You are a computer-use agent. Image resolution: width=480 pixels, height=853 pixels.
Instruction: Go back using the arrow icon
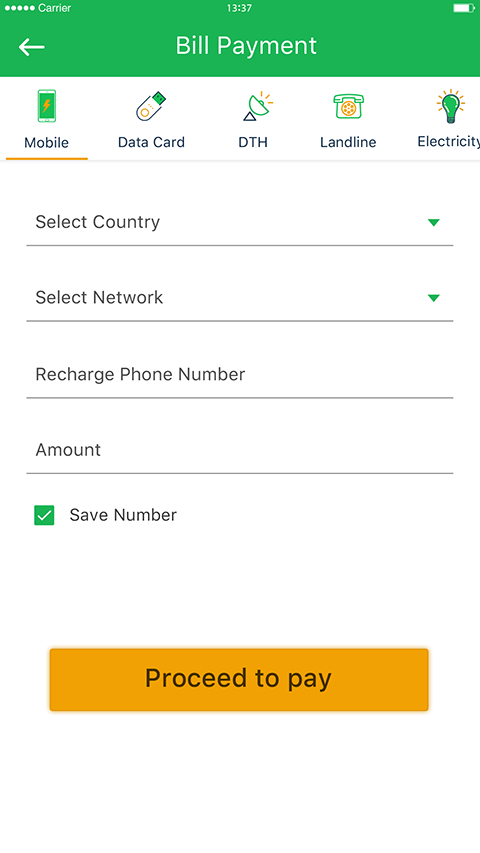coord(32,47)
